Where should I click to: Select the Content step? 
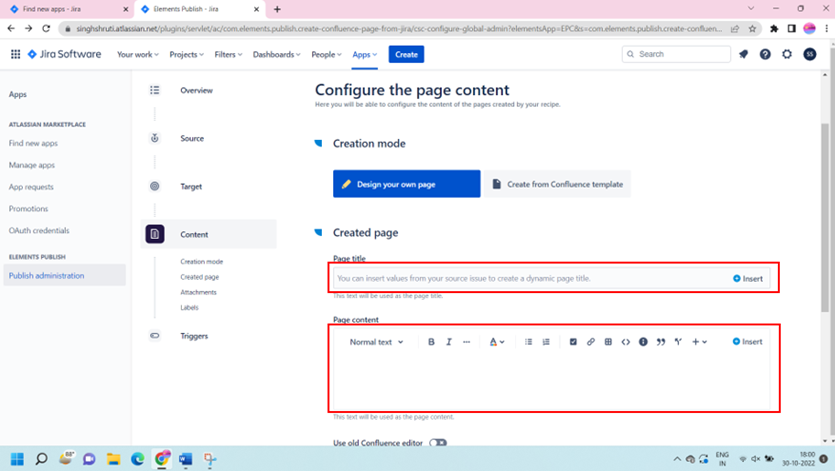(x=208, y=234)
